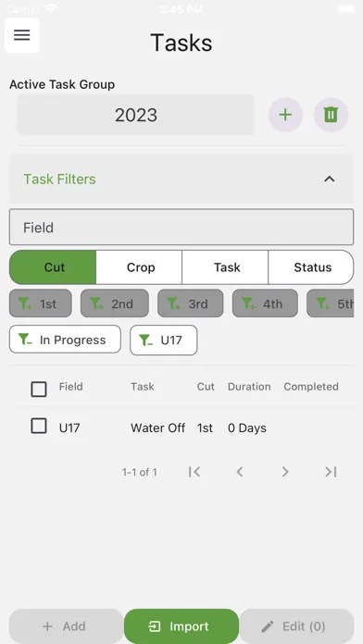
Task: Delete the task group via trash icon
Action: pos(331,115)
